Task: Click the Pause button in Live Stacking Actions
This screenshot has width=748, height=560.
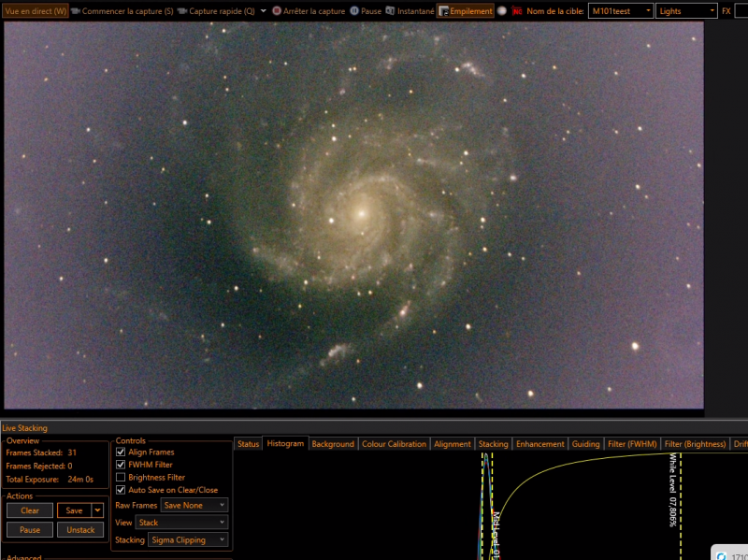Action: coord(30,529)
